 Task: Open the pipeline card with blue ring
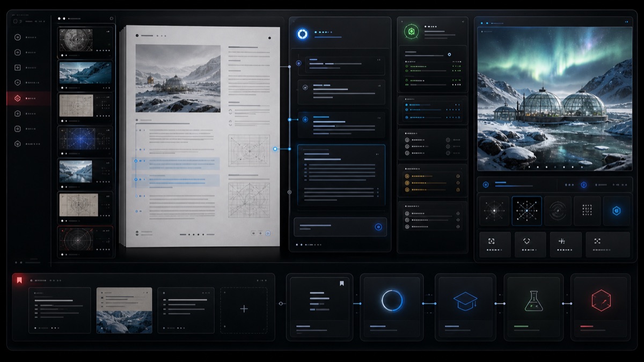[x=391, y=306]
